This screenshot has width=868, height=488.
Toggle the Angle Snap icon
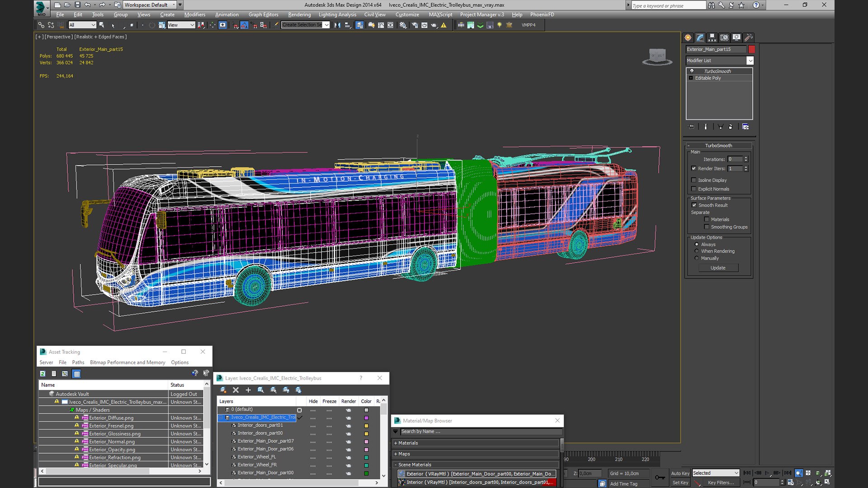click(x=244, y=25)
